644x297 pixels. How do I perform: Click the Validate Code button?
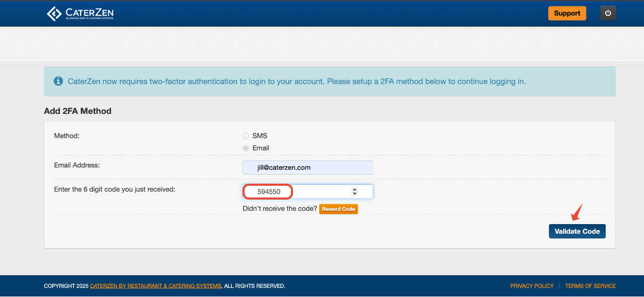(x=577, y=231)
